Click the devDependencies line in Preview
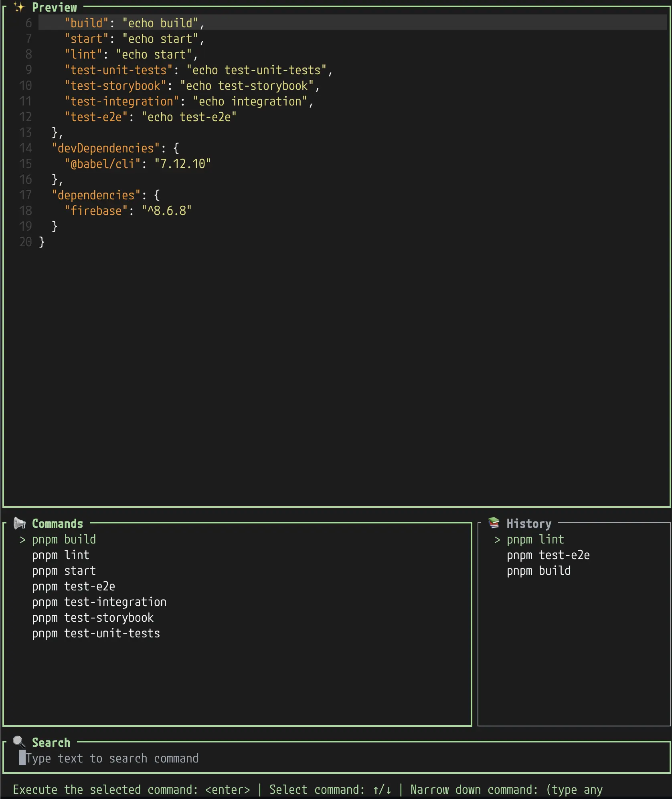 115,148
